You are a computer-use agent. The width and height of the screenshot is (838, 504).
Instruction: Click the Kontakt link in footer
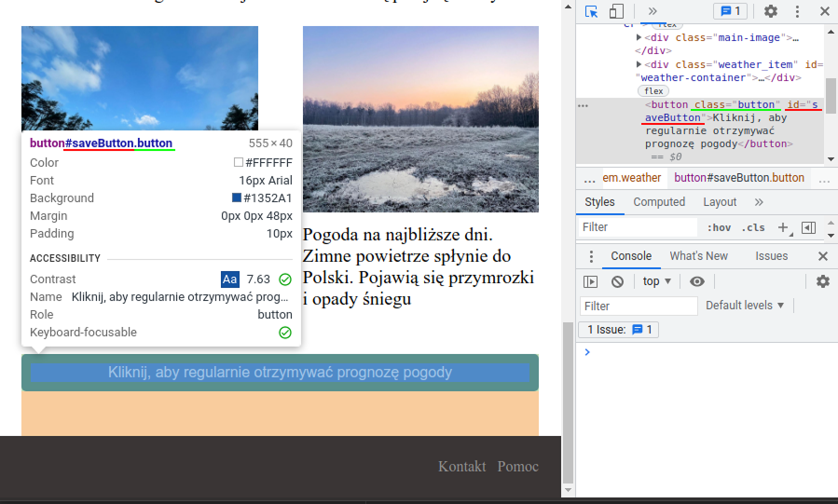click(x=461, y=467)
